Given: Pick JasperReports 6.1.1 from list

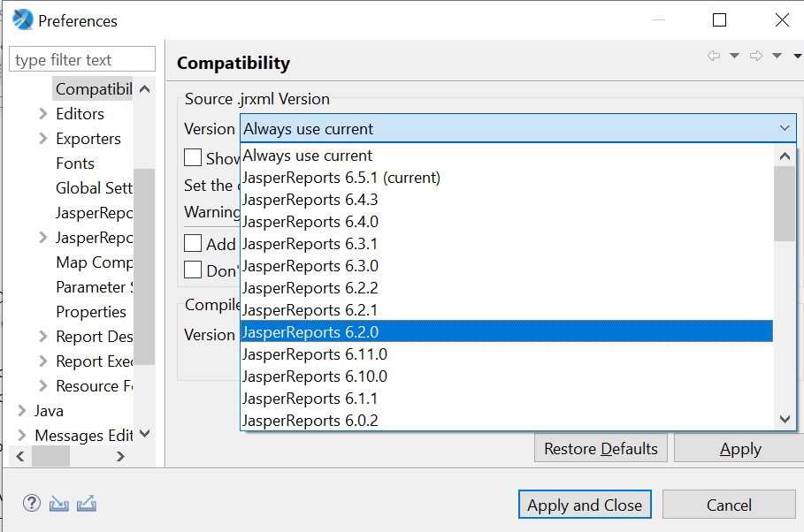Looking at the screenshot, I should 507,398.
